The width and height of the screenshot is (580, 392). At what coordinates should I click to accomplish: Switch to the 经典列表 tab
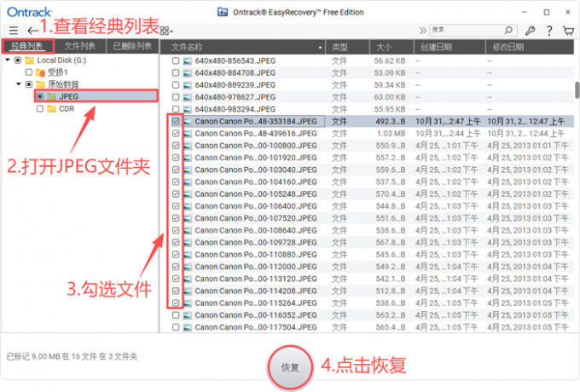28,46
